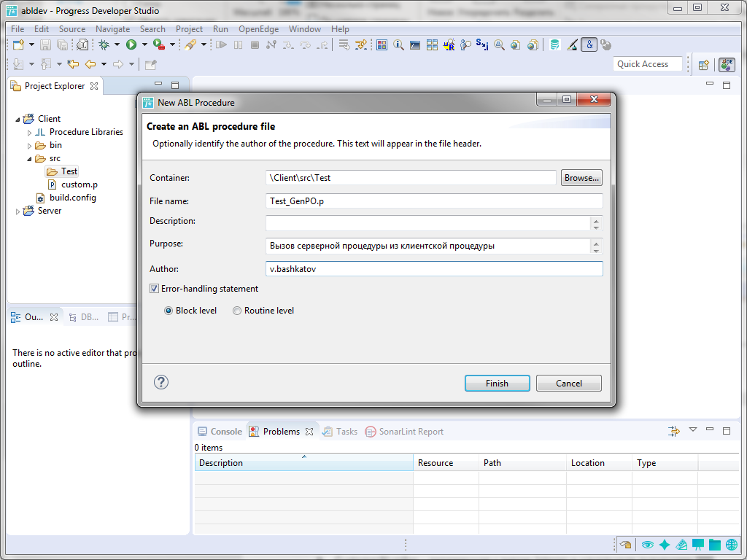747x560 pixels.
Task: Click the 'S→i' toolbar icon
Action: coord(482,44)
